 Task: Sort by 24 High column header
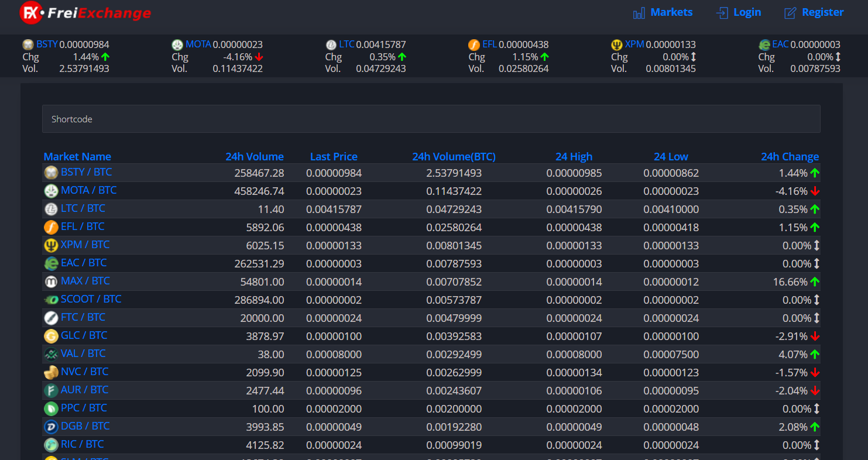574,156
